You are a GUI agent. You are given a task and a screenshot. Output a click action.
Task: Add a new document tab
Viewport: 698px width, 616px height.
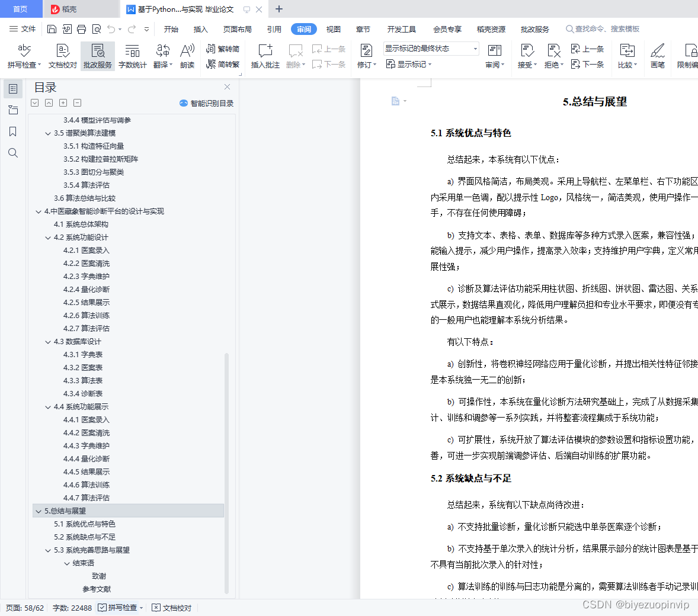279,9
